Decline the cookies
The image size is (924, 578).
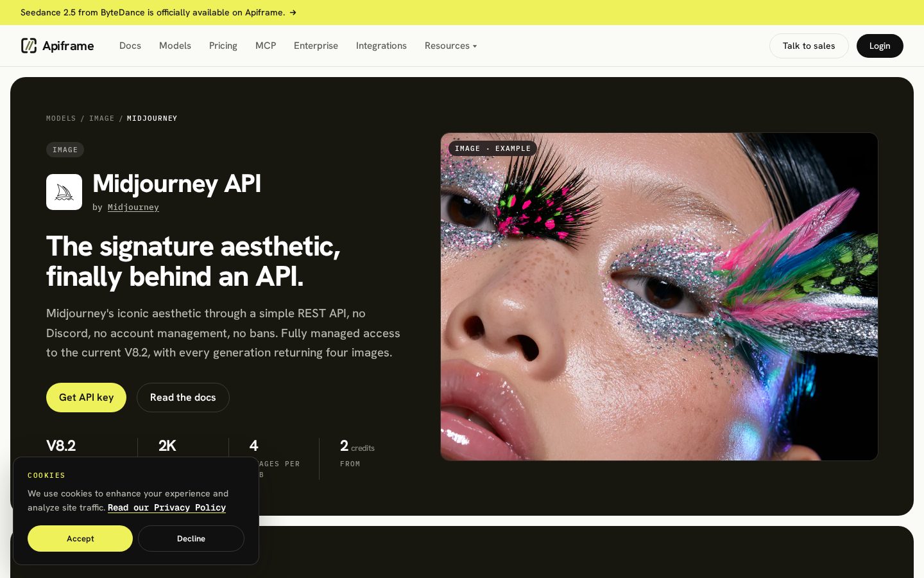tap(191, 538)
